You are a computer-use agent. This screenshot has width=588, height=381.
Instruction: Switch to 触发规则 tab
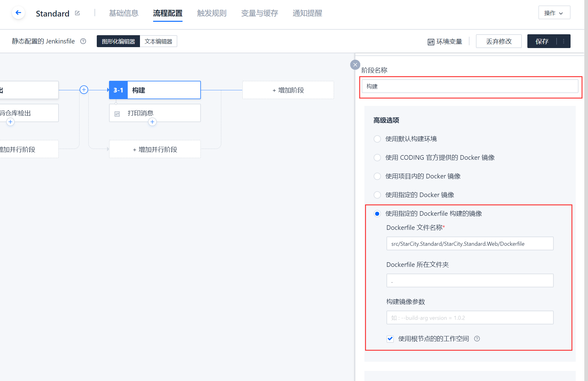(212, 13)
